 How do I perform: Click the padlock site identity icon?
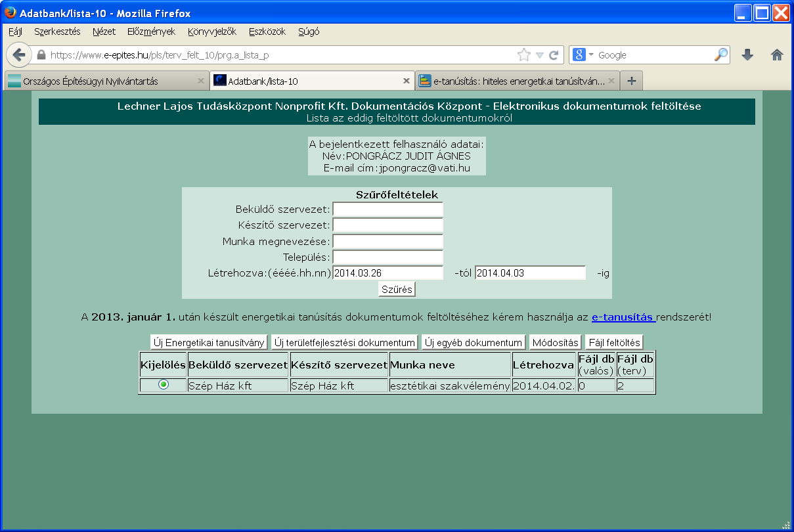pyautogui.click(x=41, y=55)
